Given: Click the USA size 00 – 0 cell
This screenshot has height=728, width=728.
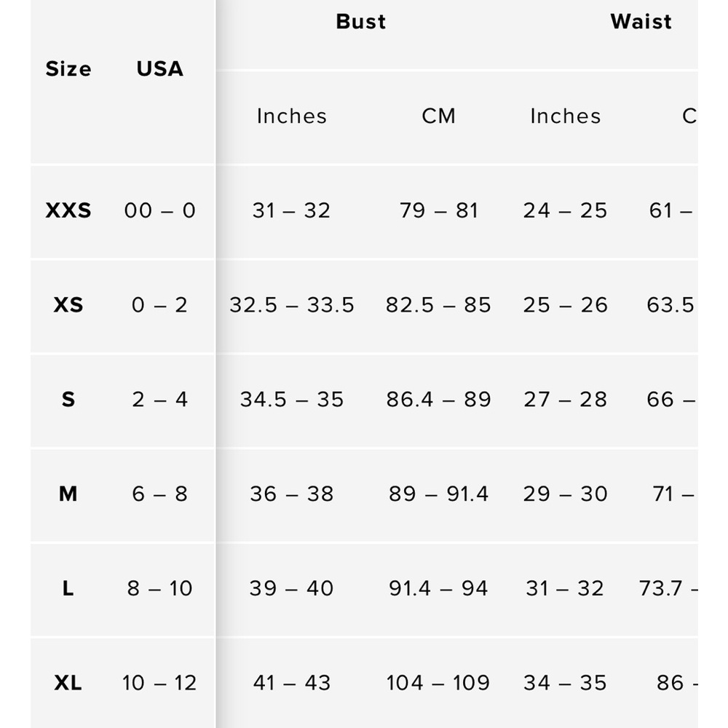Looking at the screenshot, I should point(159,210).
